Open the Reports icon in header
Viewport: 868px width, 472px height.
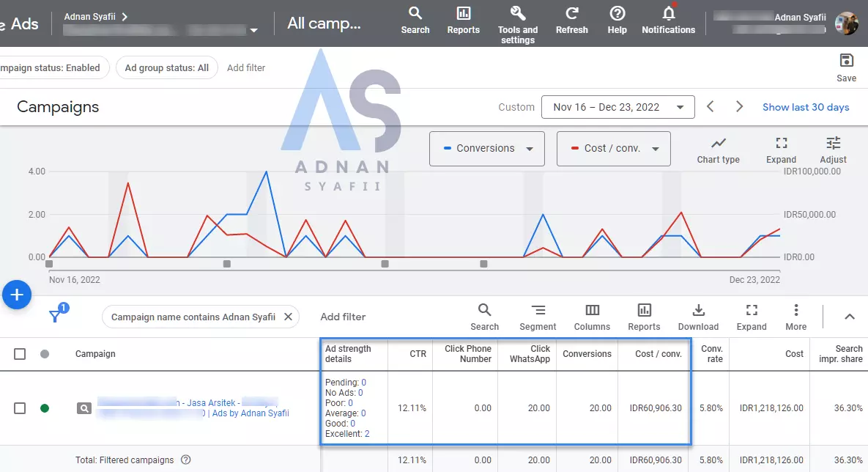click(463, 20)
